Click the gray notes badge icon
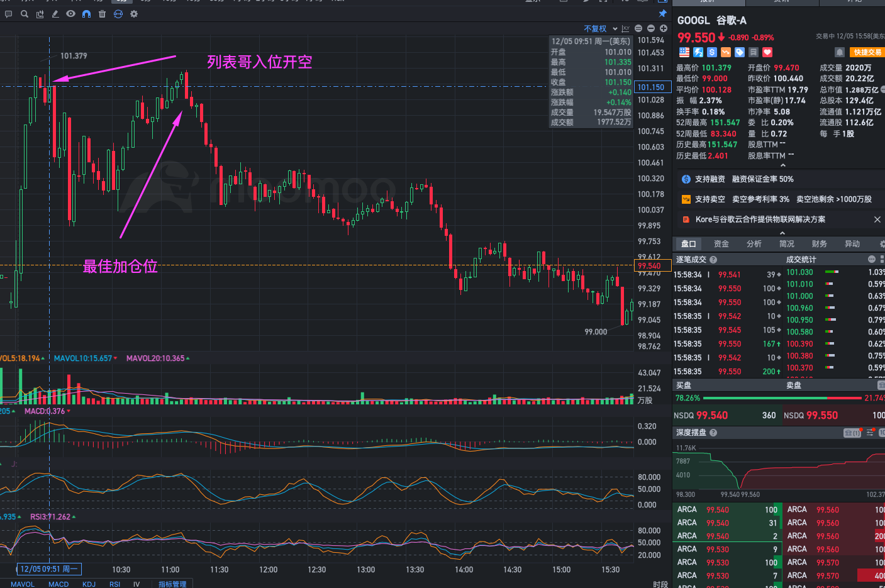 pos(754,52)
